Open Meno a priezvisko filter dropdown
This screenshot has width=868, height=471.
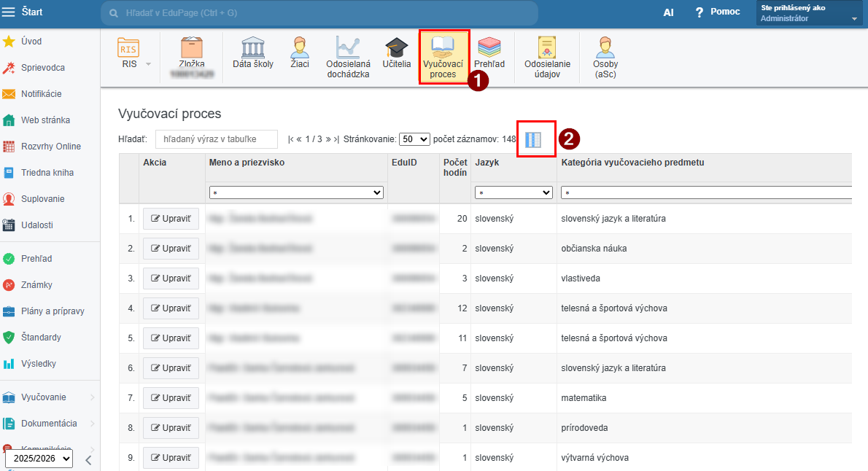[x=296, y=192]
